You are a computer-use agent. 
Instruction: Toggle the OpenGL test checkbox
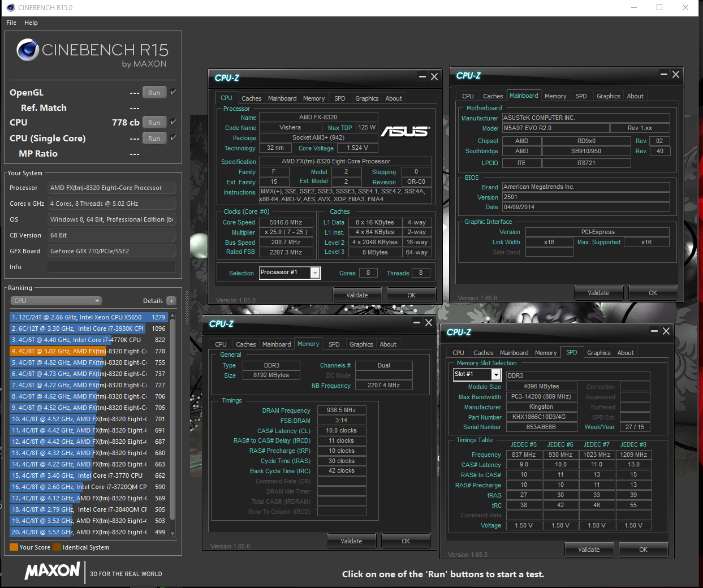click(173, 92)
